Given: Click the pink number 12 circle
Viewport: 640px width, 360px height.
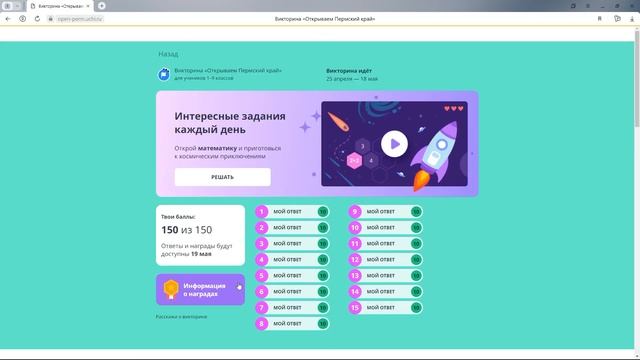Looking at the screenshot, I should tap(355, 259).
